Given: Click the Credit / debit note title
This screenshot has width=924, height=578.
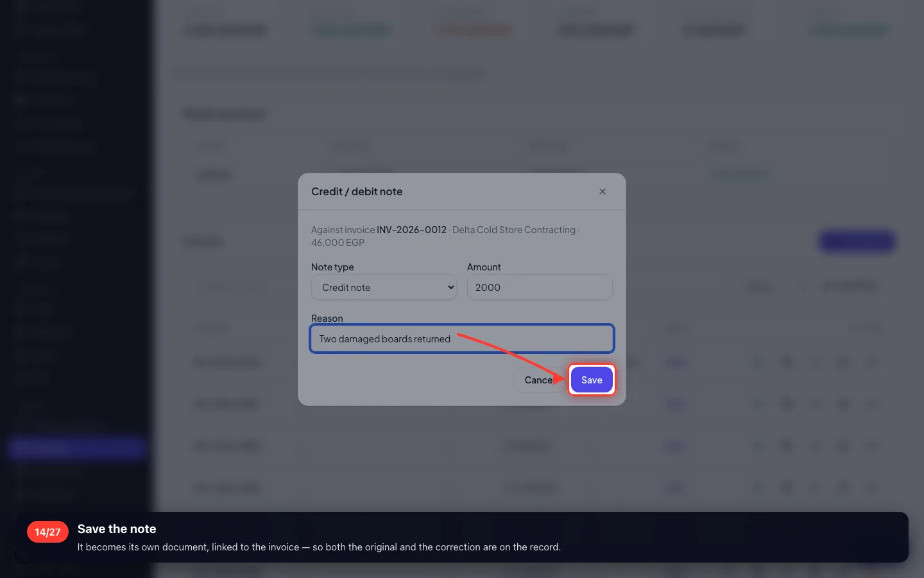Looking at the screenshot, I should [x=357, y=191].
